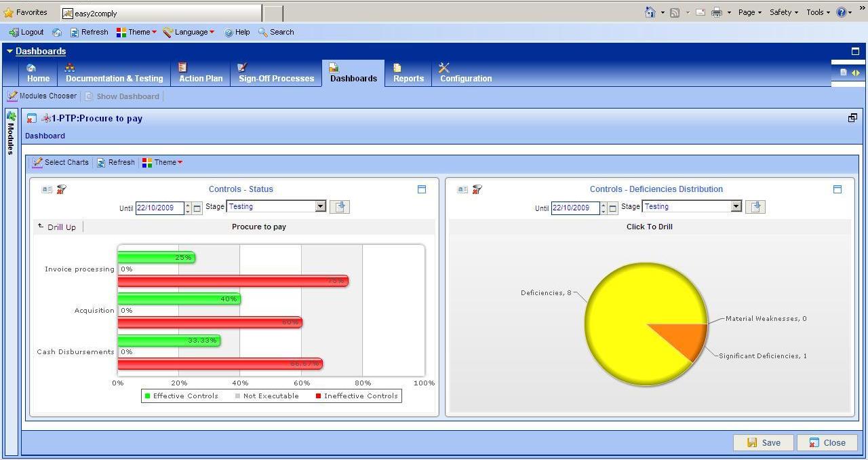
Task: Open browser Favorites star
Action: 8,12
